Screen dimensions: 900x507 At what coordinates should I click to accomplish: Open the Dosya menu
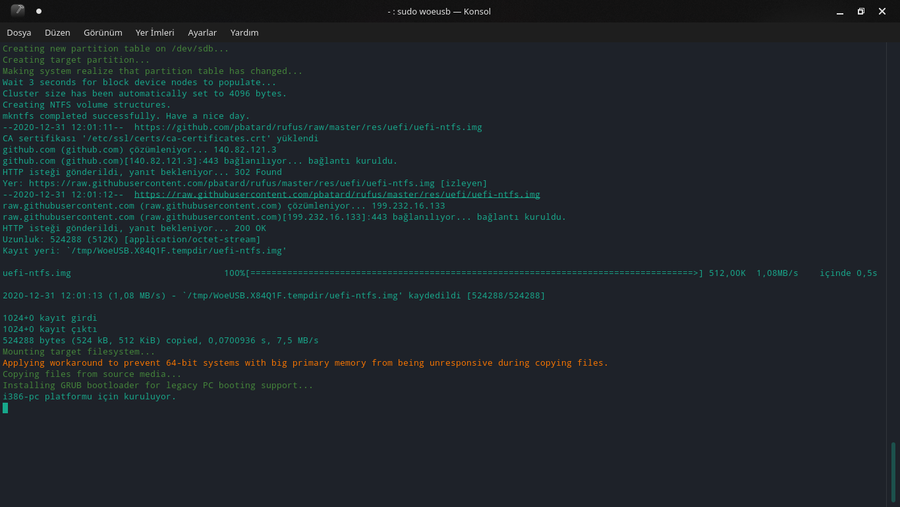(19, 32)
